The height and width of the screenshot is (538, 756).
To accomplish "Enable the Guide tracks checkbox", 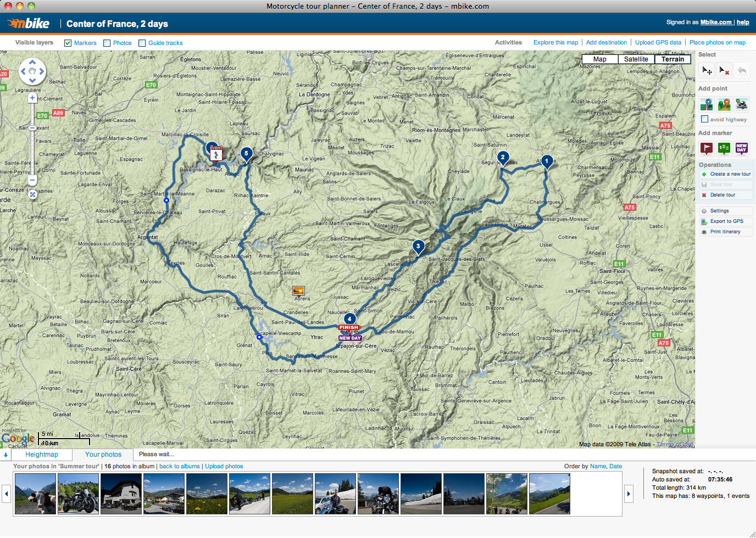I will point(142,43).
